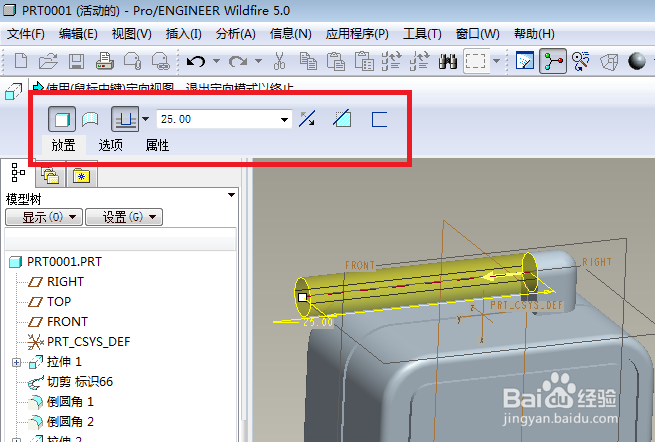Open the 设置(G) dropdown button
This screenshot has width=655, height=442.
[x=124, y=217]
